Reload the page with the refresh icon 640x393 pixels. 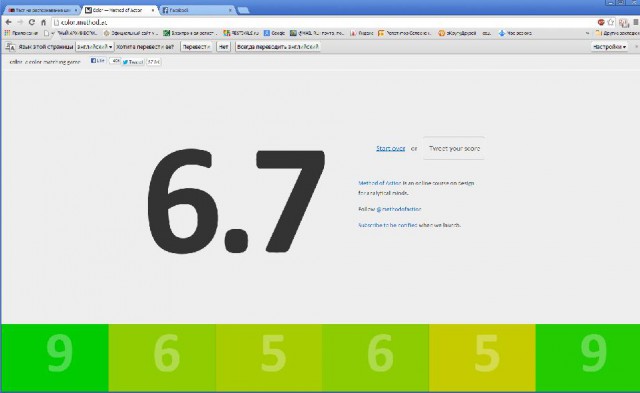31,22
